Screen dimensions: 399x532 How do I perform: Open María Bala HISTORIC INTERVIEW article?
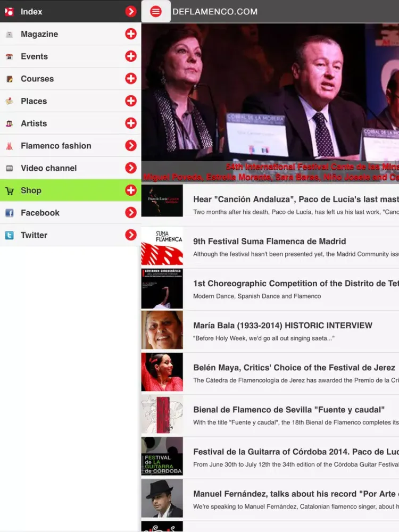(x=270, y=331)
